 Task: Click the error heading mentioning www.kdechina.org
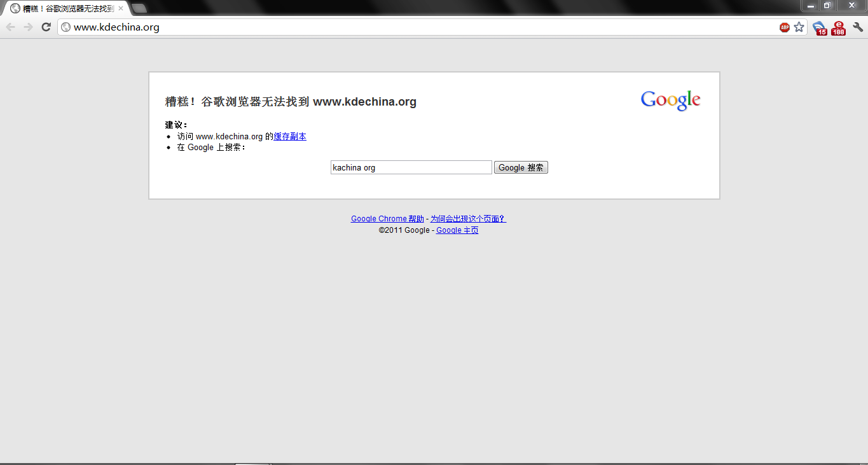point(291,102)
